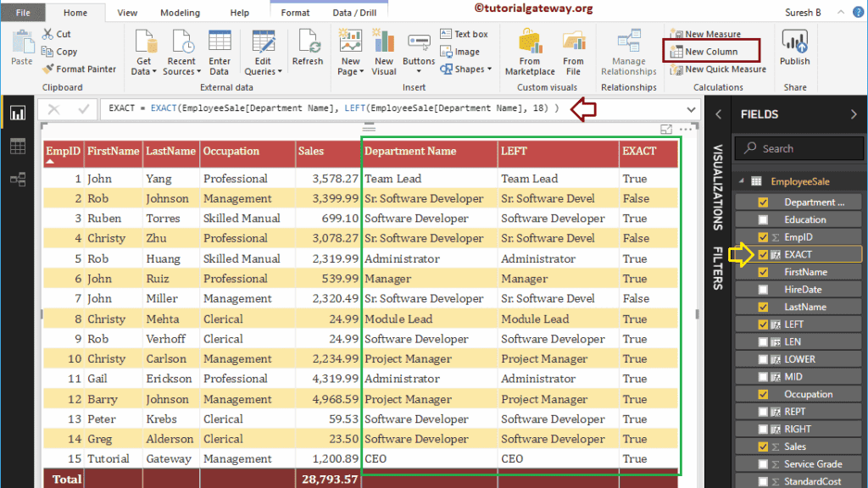Commit the formula with the checkmark icon

(83, 109)
